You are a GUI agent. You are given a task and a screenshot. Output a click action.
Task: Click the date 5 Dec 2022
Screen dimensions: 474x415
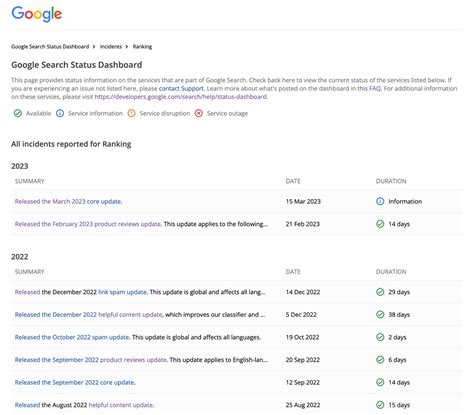coord(301,315)
